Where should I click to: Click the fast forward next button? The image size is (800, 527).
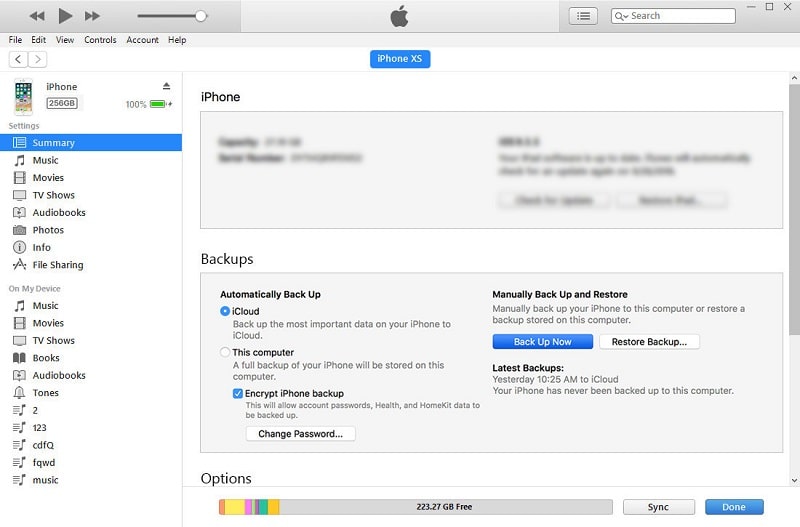[92, 16]
